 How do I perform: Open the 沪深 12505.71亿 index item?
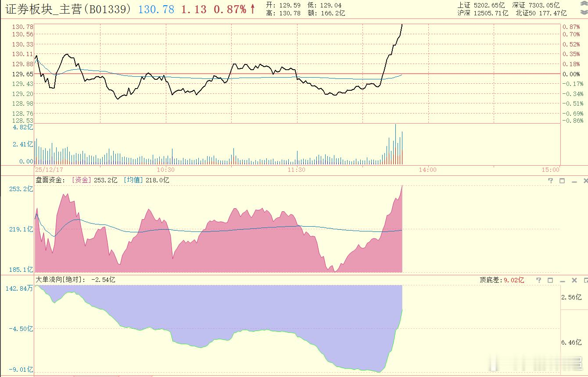tap(483, 13)
